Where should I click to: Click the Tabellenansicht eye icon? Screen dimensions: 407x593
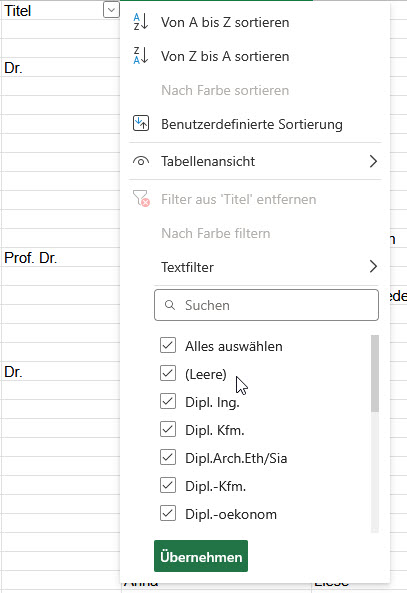pos(141,161)
